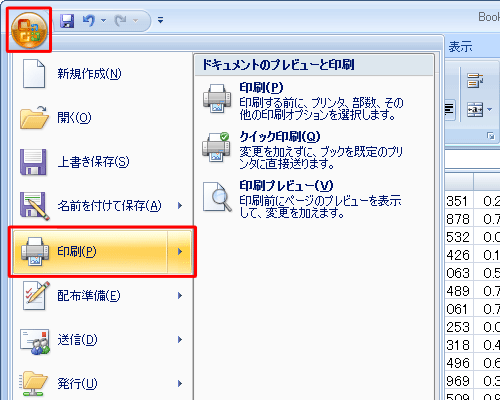Open Customize Quick Access Toolbar dropdown

click(161, 20)
